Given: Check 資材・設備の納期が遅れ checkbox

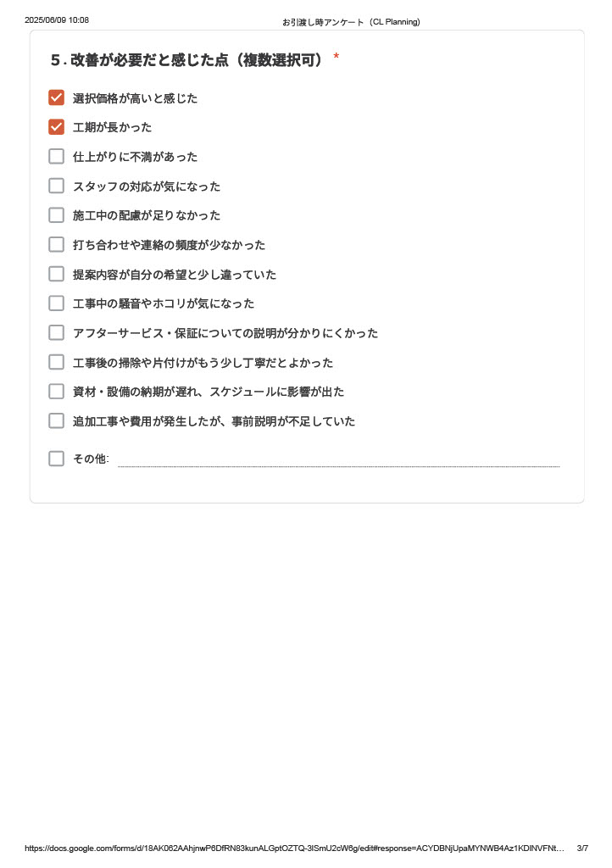Looking at the screenshot, I should coord(57,392).
